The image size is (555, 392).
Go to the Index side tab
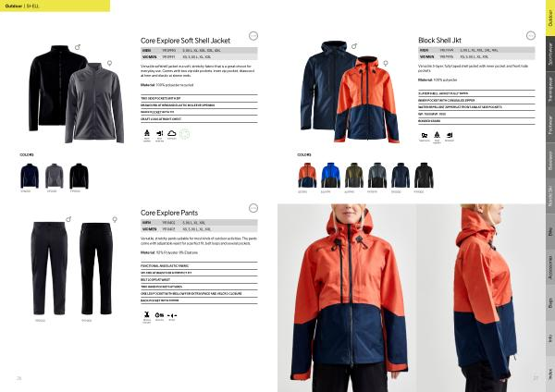click(x=550, y=374)
